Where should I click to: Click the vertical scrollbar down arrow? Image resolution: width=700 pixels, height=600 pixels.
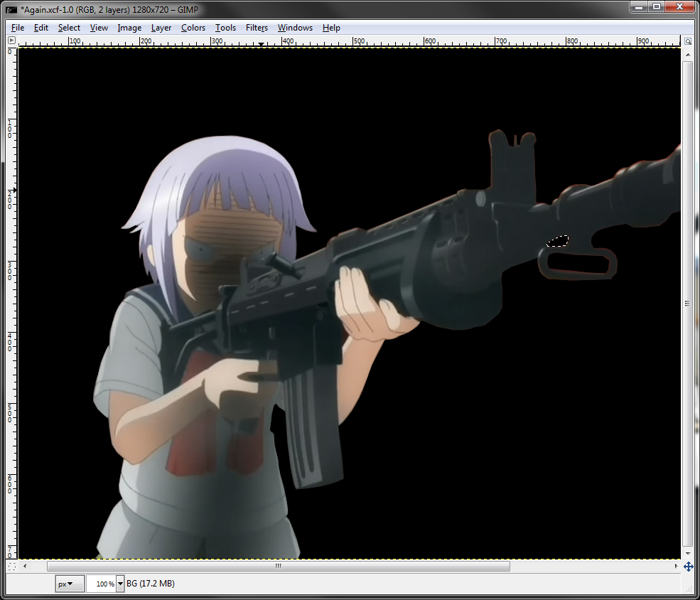click(687, 554)
